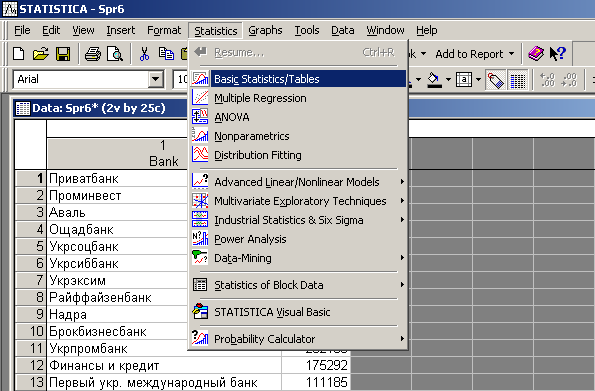Screen dimensions: 595x391
Task: Increase decimals with the .0 .00 icon
Action: [x=547, y=80]
